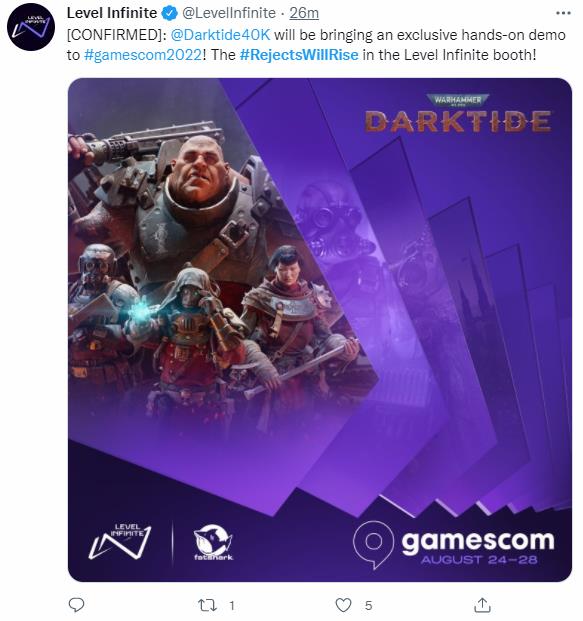Click the Level Infinite logo in image

pos(120,542)
